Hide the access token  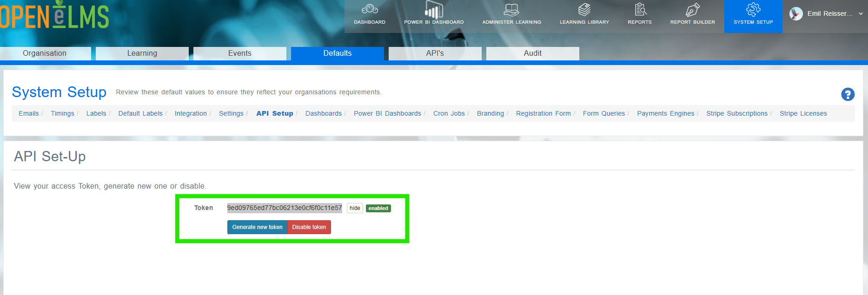tap(355, 208)
